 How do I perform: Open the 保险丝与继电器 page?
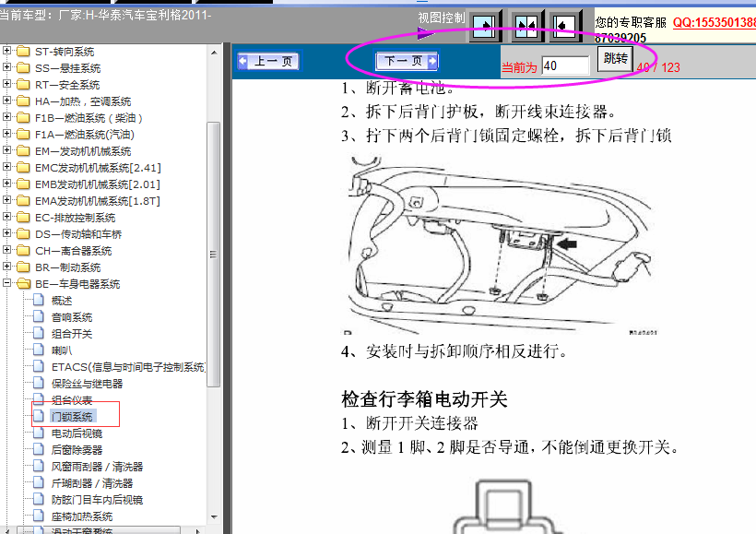pyautogui.click(x=88, y=384)
